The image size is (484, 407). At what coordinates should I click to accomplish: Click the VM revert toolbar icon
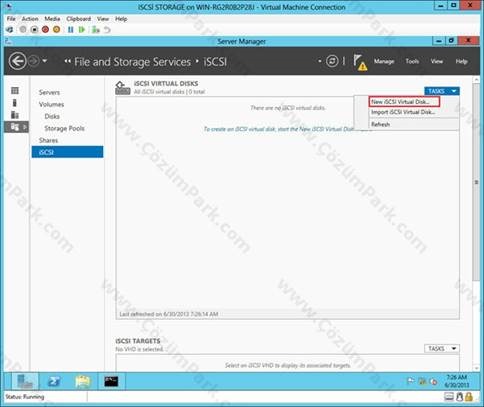pos(107,30)
